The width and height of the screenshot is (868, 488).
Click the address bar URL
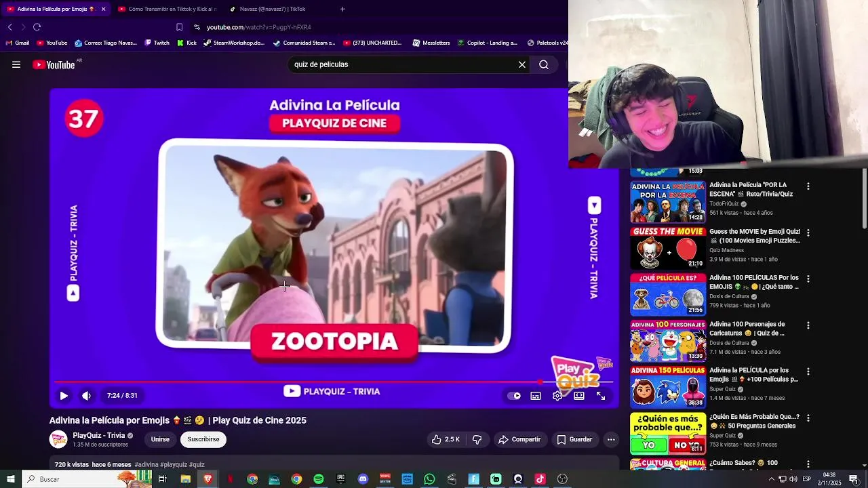(x=258, y=27)
